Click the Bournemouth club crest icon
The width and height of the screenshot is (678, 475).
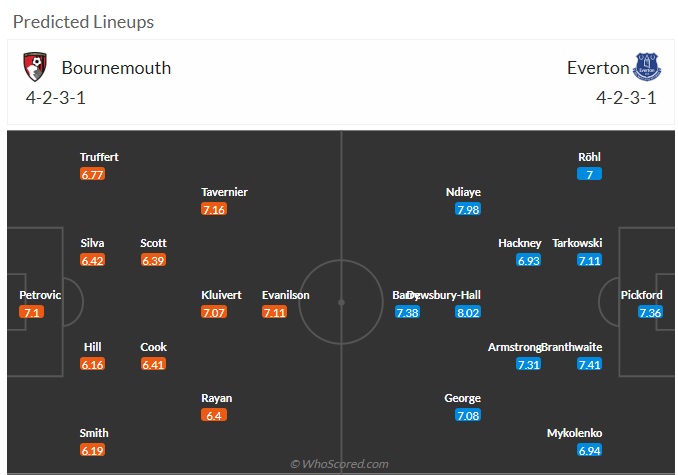[35, 67]
